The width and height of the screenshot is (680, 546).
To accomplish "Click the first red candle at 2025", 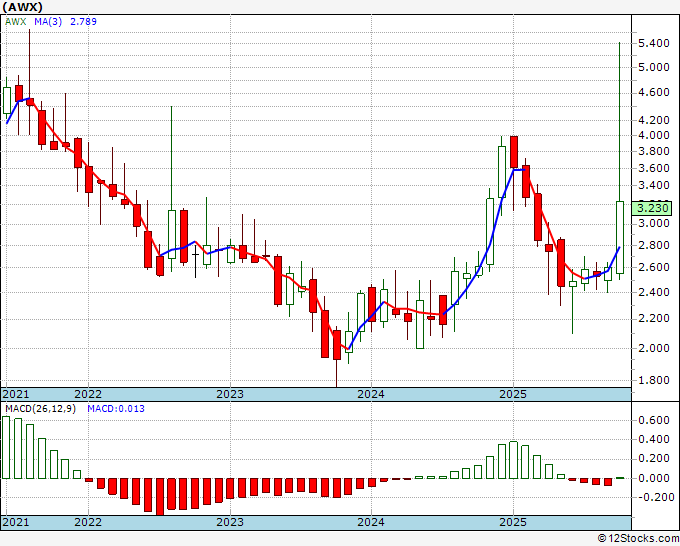I will [x=513, y=152].
